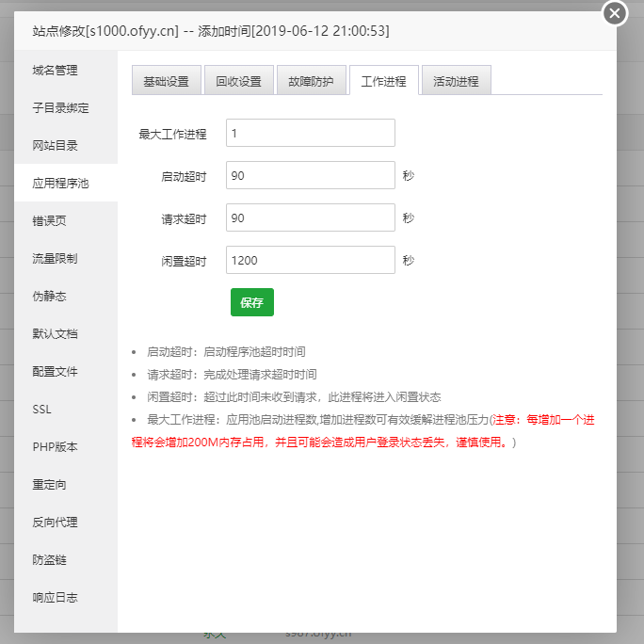This screenshot has height=644, width=644.
Task: Open the 错误页 sidebar section
Action: [66, 221]
